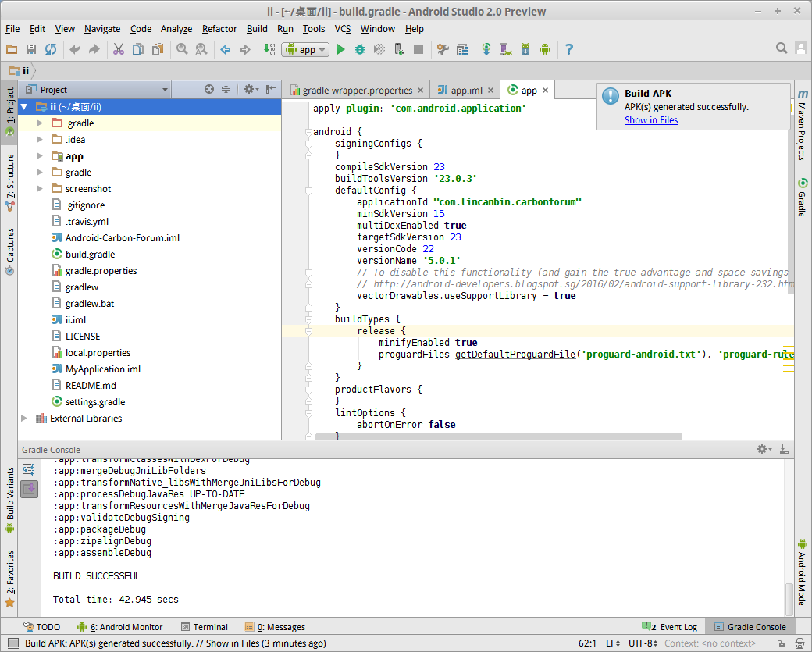Toggle soft-wrap icon in Gradle Console
Viewport: 812px width, 652px height.
pos(29,470)
